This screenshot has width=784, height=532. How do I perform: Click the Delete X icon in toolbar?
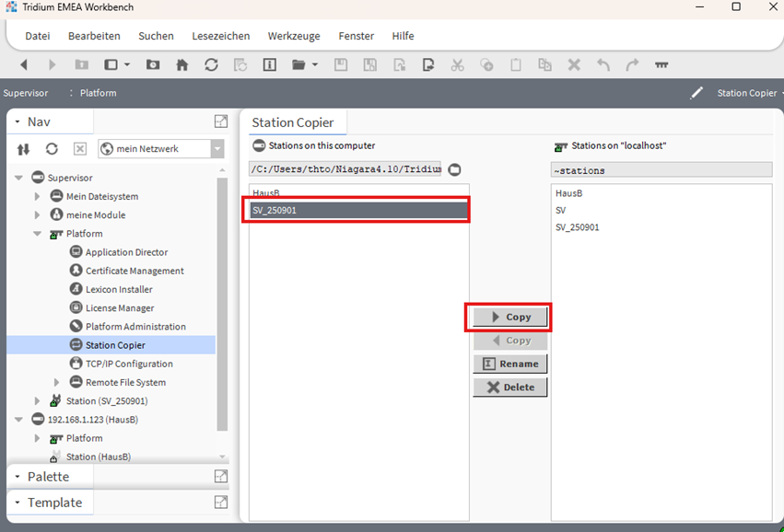pyautogui.click(x=574, y=65)
